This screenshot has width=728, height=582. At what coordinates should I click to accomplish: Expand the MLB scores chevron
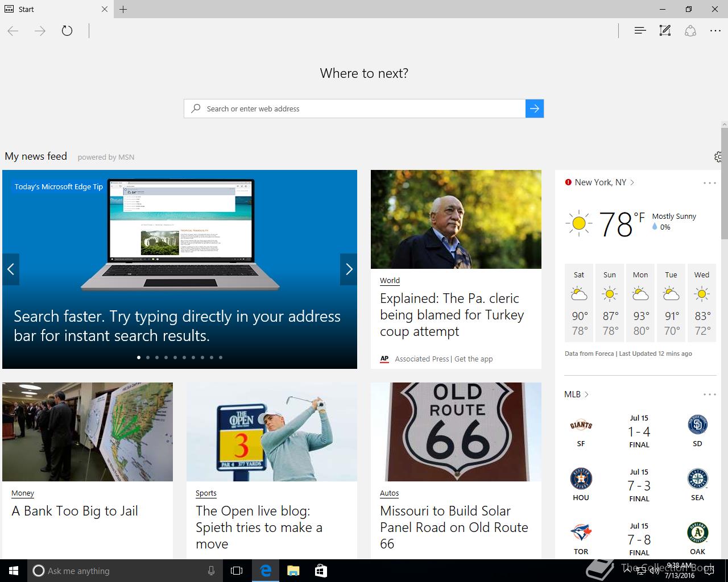[x=586, y=394]
